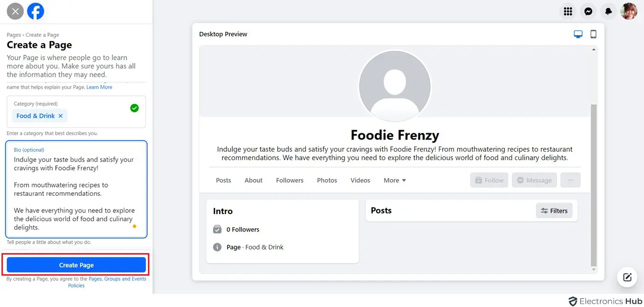Click the Facebook logo icon

(36, 11)
